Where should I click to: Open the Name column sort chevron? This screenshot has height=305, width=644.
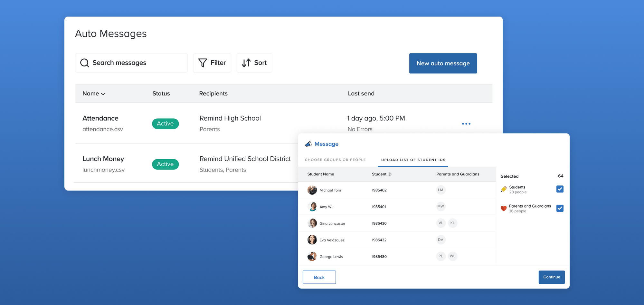pyautogui.click(x=103, y=94)
